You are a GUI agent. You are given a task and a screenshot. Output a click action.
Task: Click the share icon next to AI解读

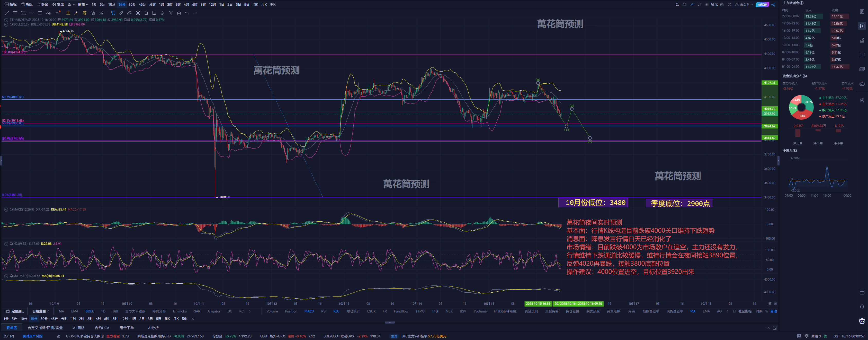[x=773, y=4]
